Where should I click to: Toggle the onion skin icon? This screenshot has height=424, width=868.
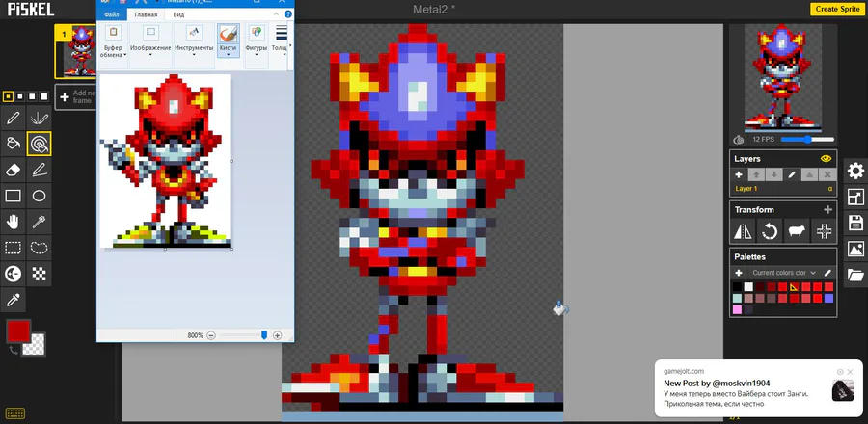click(739, 140)
